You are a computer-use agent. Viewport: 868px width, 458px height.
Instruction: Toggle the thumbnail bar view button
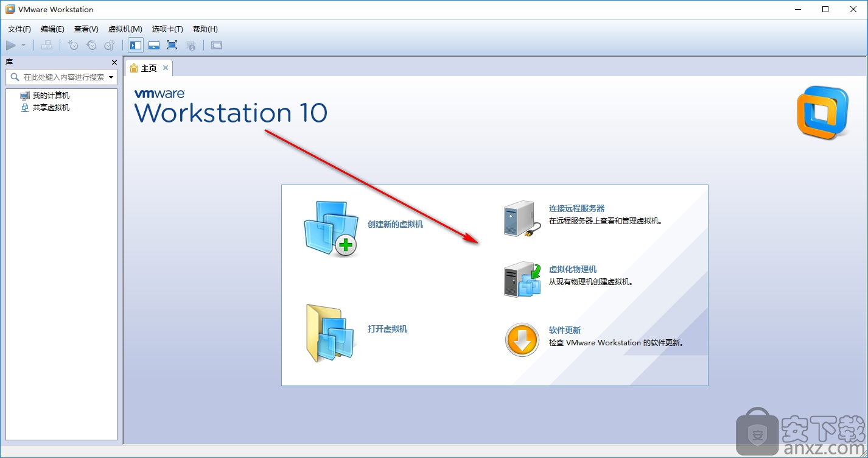tap(154, 45)
